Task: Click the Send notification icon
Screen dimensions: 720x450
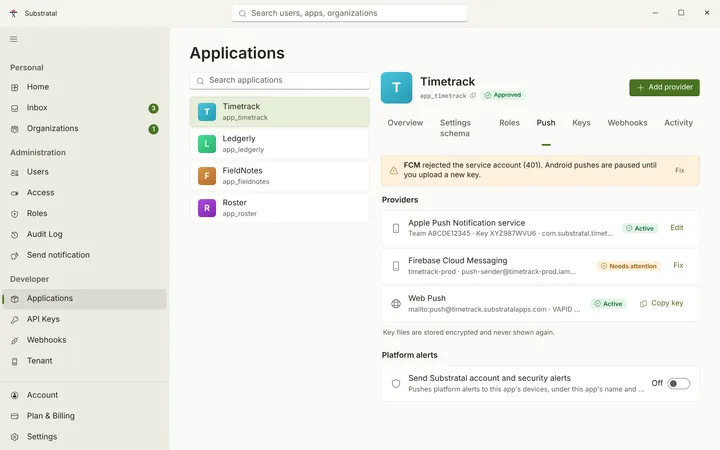Action: (x=15, y=256)
